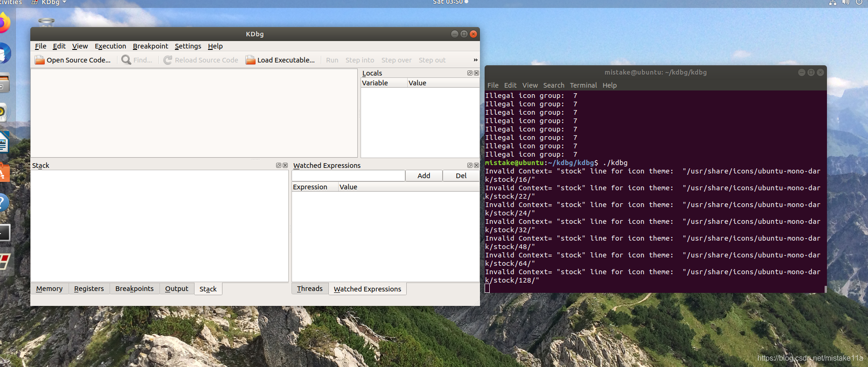Click the Find magnifier icon
This screenshot has height=367, width=868.
pyautogui.click(x=126, y=60)
